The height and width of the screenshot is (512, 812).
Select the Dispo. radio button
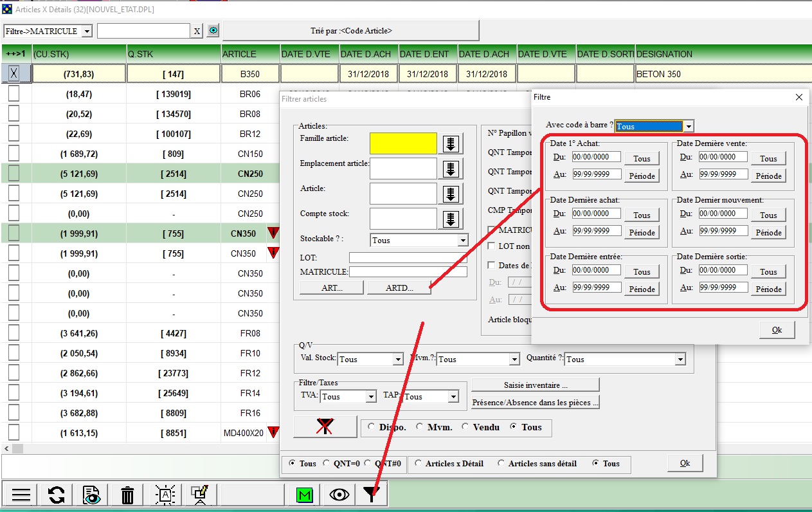tap(371, 427)
